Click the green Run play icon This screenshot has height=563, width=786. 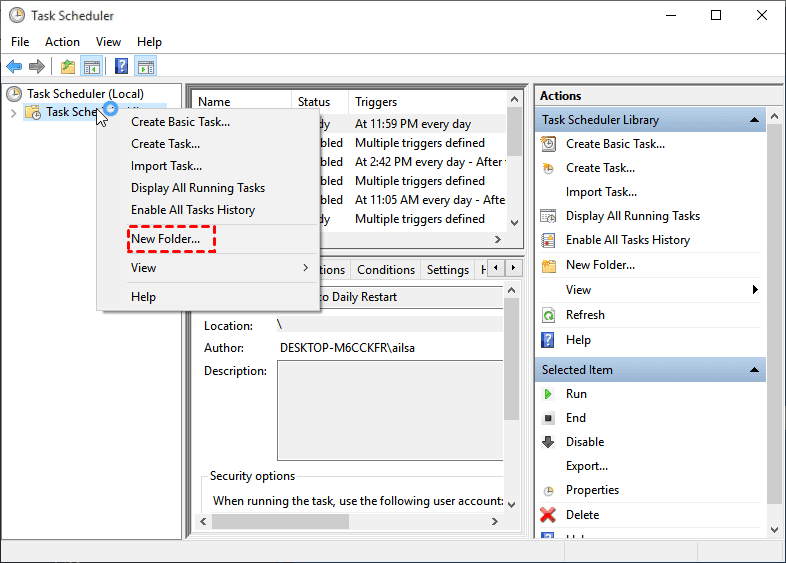(548, 394)
